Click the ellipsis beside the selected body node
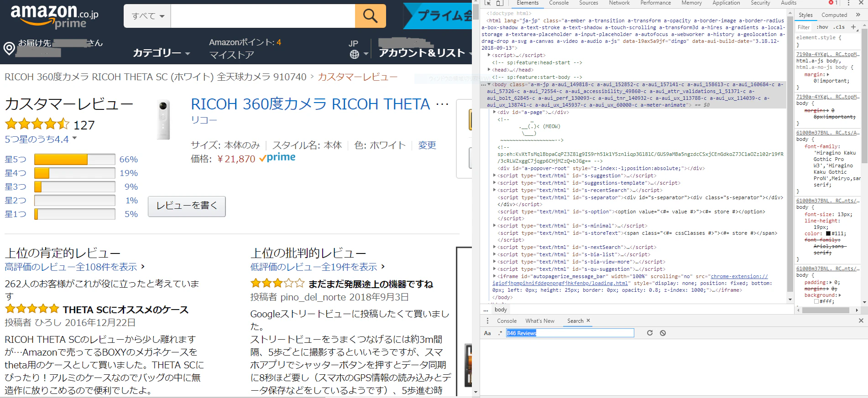Screen dimensions: 868x398 [483, 84]
